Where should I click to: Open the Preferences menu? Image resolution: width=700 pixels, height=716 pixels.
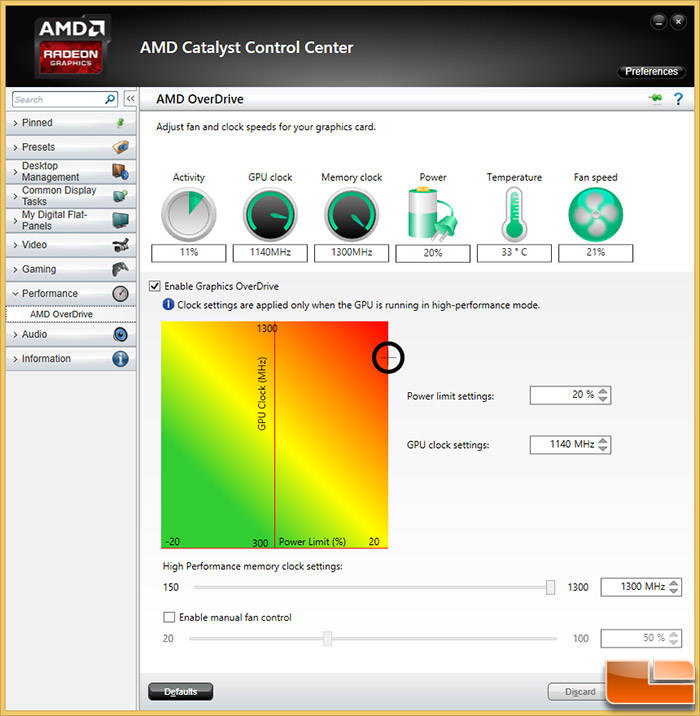pos(651,72)
